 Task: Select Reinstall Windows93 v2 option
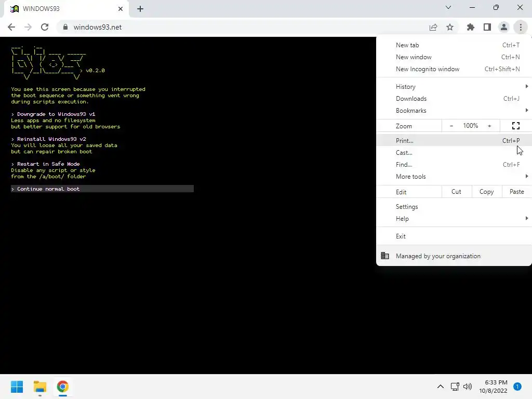point(48,139)
